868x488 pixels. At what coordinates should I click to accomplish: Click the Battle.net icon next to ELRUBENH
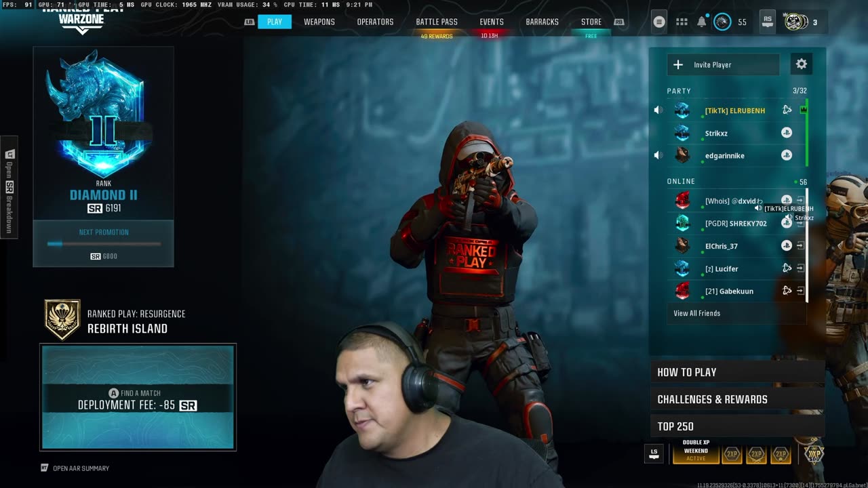coord(787,110)
